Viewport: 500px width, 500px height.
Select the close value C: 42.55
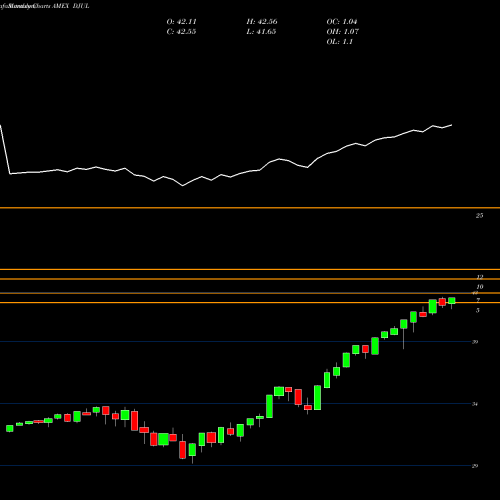(x=181, y=32)
